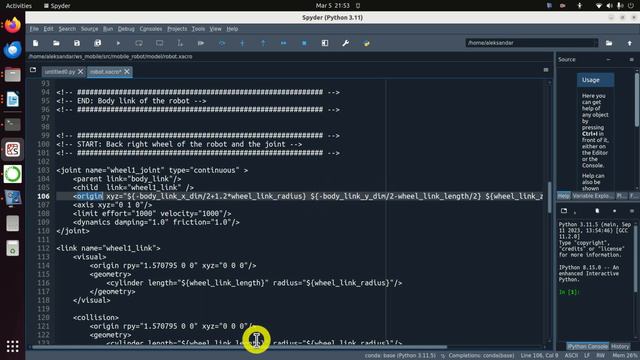Click the console tab browse icon
Screen dimensions: 640x360
pyautogui.click(x=564, y=211)
